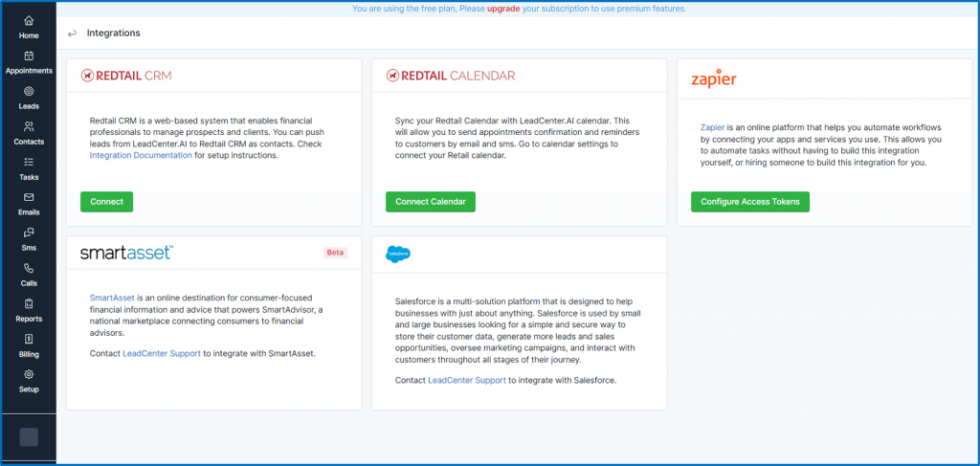Open the SmartAsset hyperlink in description
This screenshot has width=980, height=466.
[113, 298]
